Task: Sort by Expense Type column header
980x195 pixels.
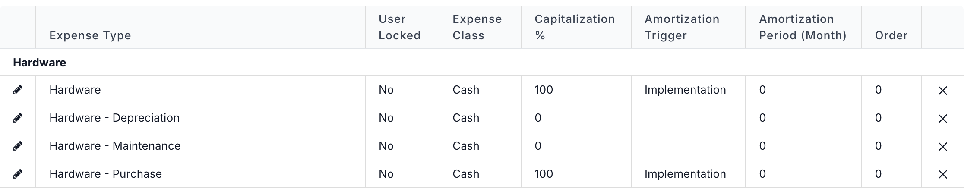Action: (x=90, y=35)
